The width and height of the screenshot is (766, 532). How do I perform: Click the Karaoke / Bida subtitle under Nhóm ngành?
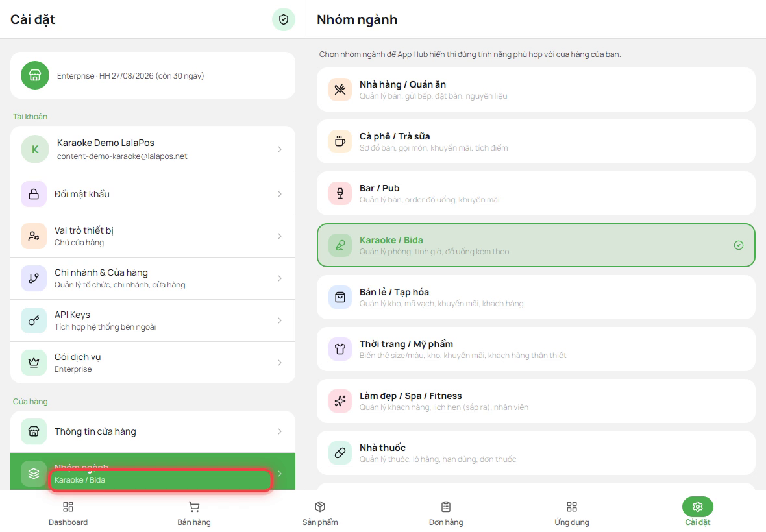pyautogui.click(x=80, y=480)
